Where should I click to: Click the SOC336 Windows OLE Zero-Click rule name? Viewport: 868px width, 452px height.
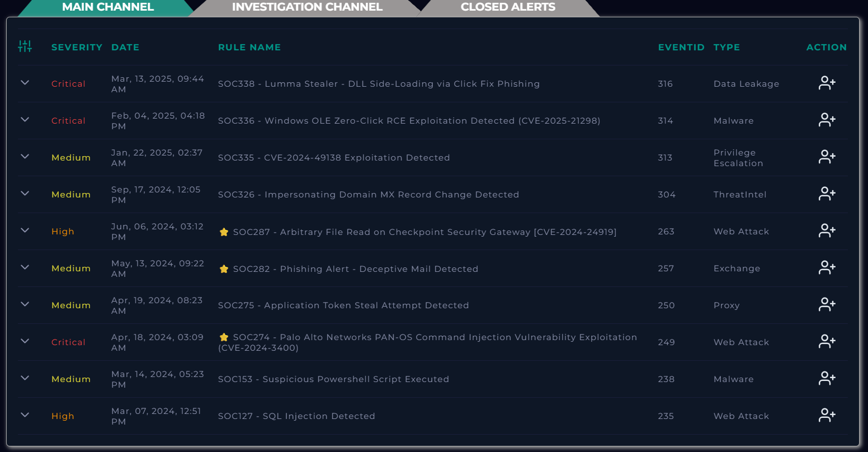point(409,121)
